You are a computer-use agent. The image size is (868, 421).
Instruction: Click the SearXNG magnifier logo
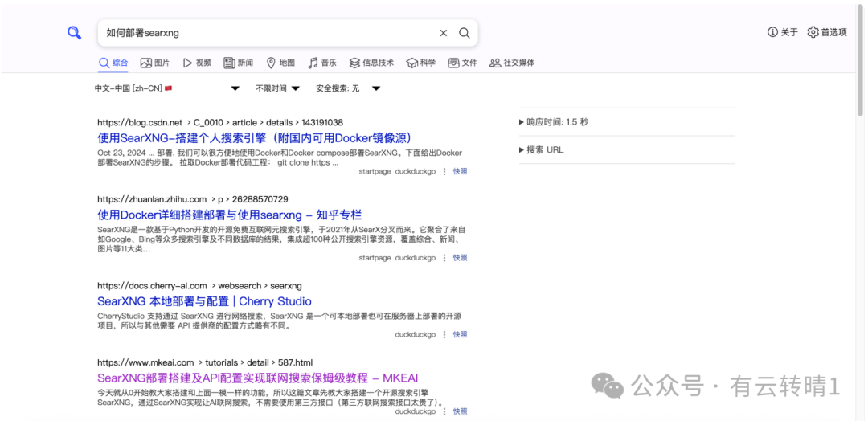[75, 33]
